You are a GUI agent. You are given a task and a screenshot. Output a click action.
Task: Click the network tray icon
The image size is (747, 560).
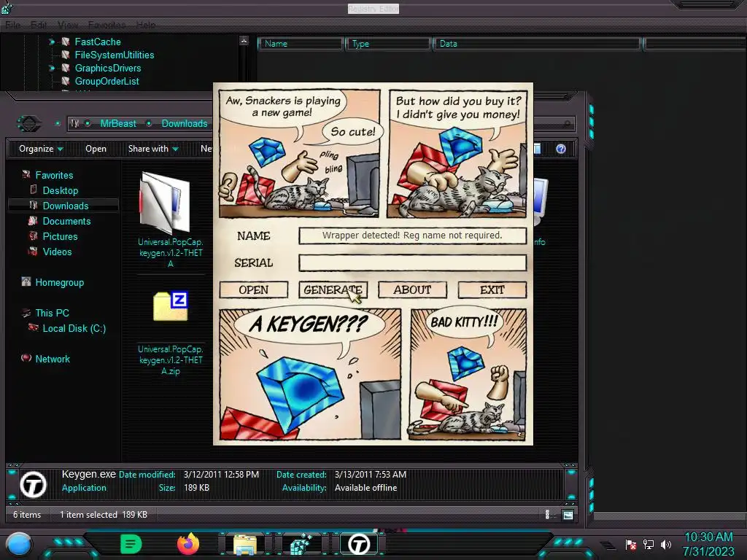649,544
